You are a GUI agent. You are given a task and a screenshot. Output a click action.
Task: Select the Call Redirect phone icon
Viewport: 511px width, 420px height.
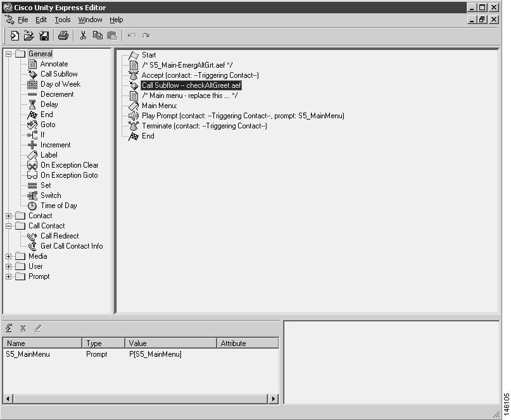click(x=32, y=236)
